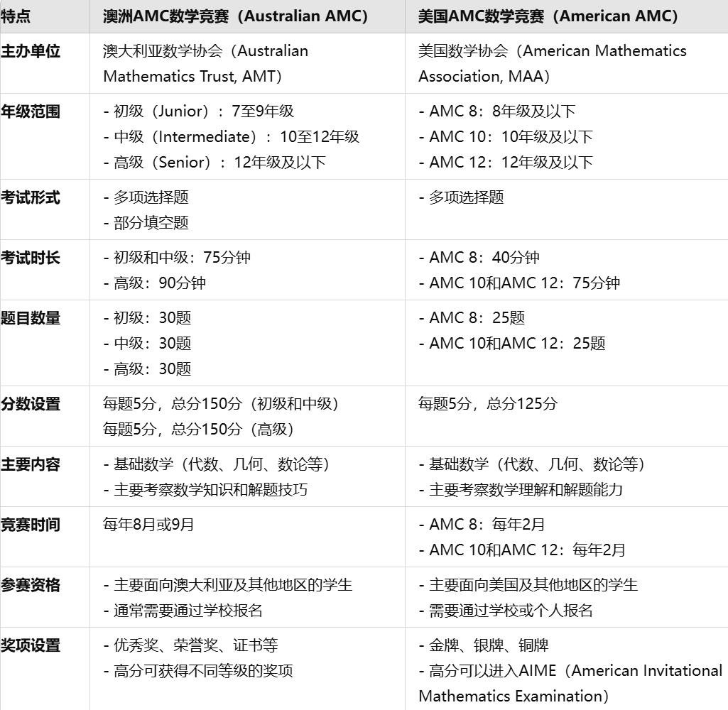This screenshot has height=710, width=728.
Task: Click line AMC 8: 每年2月
Action: 482,524
